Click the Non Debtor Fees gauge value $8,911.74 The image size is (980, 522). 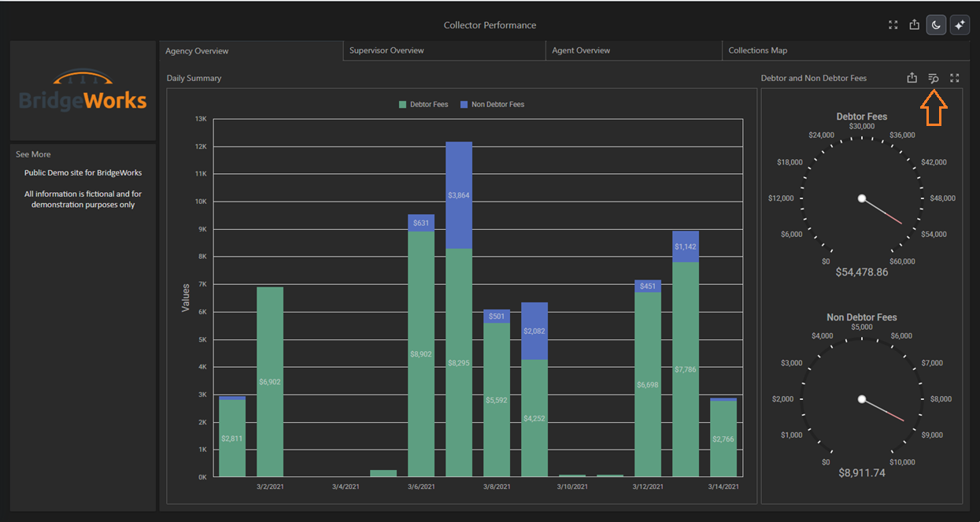pos(862,473)
